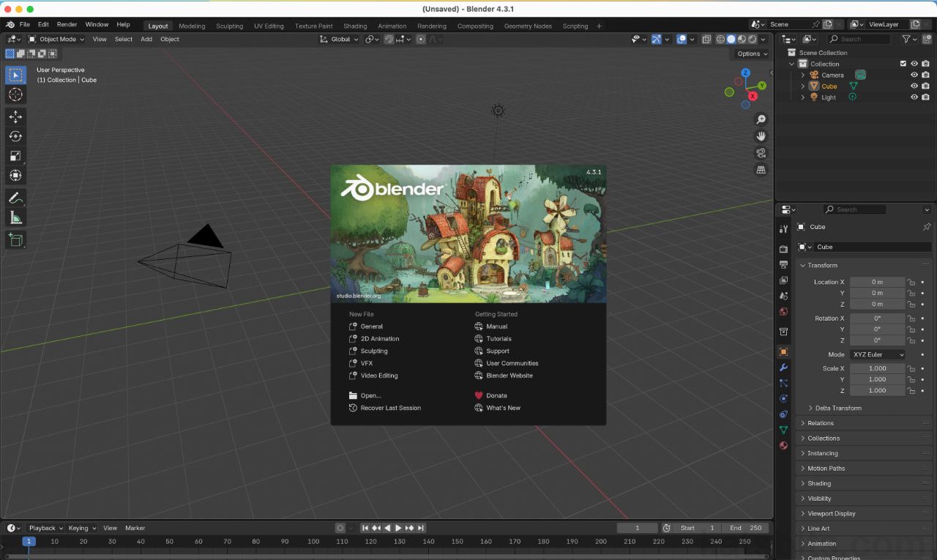Expand the Viewport Display panel

pos(831,513)
